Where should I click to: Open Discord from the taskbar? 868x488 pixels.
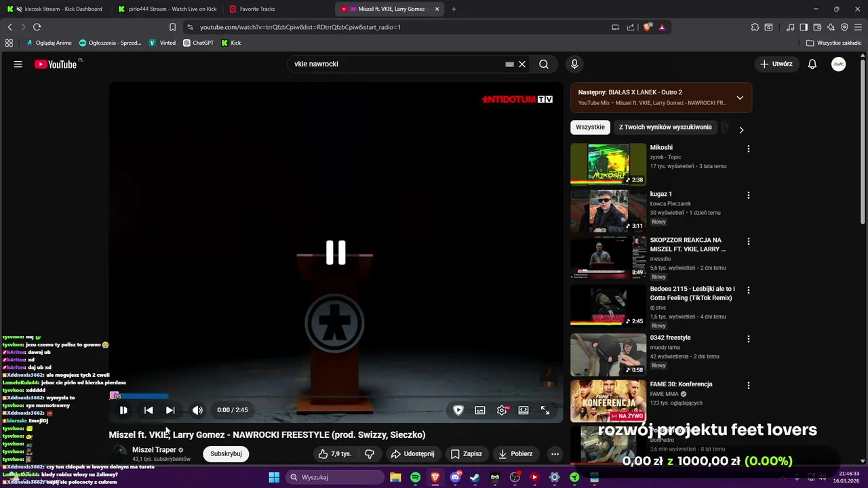[455, 477]
